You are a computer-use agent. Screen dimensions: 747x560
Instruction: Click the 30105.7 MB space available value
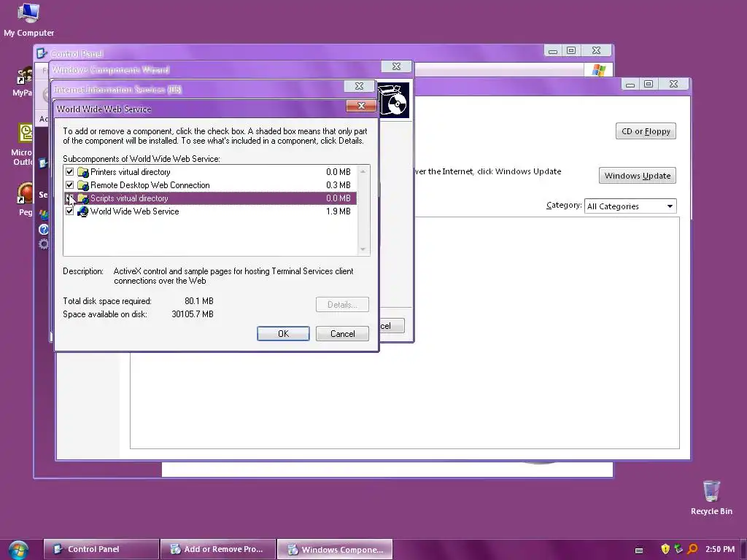point(193,314)
